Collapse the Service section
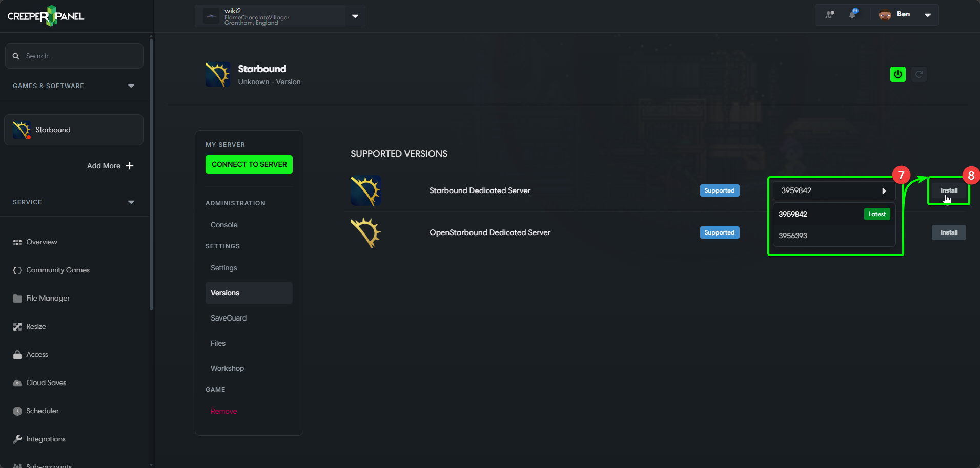980x468 pixels. [131, 202]
